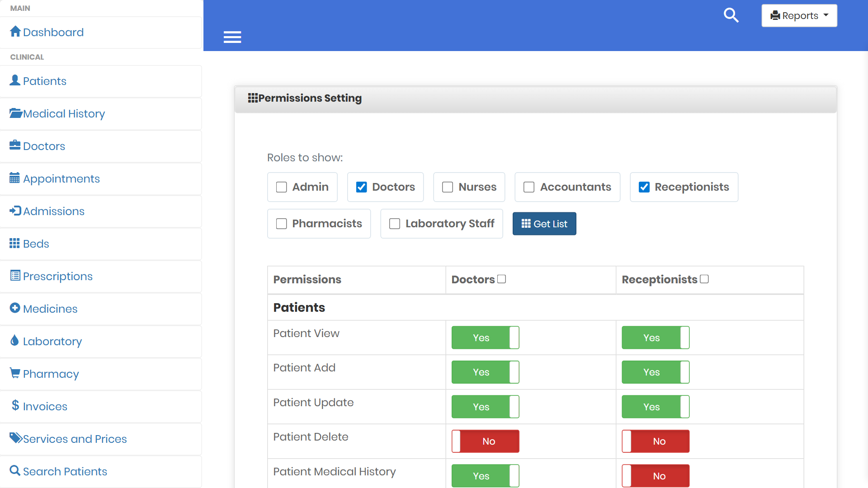The image size is (868, 488).
Task: Click the Pharmacy cart icon
Action: tap(15, 373)
